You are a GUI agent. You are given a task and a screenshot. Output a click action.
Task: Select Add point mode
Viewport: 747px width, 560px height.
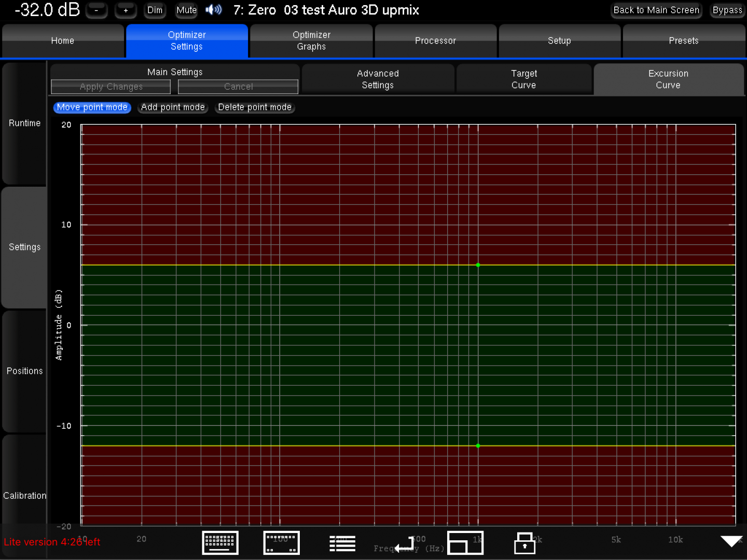point(173,107)
